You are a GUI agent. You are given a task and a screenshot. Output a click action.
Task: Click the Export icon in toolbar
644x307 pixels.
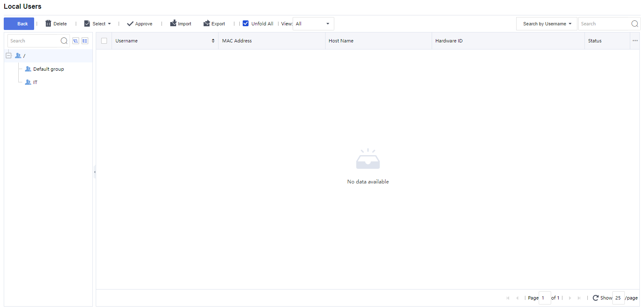tap(207, 23)
